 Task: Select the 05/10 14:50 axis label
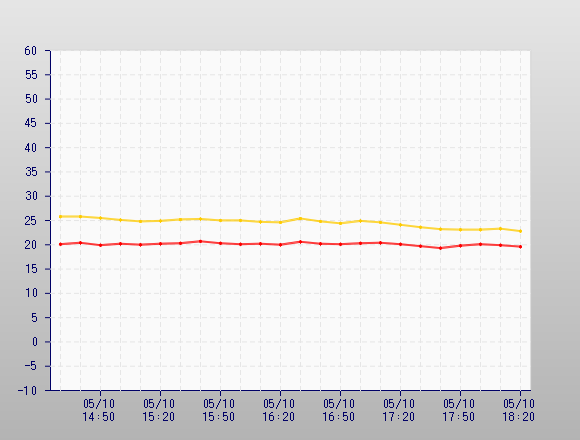click(x=99, y=410)
